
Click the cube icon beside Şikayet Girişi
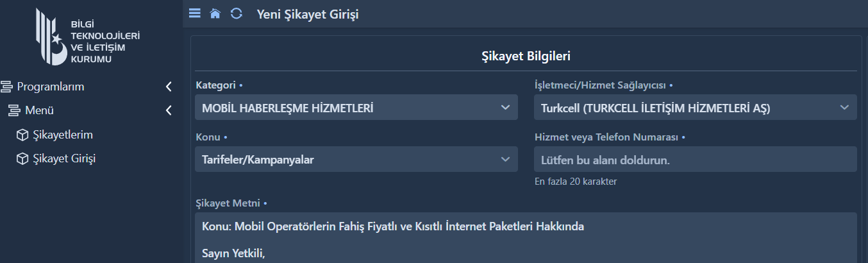pos(22,158)
